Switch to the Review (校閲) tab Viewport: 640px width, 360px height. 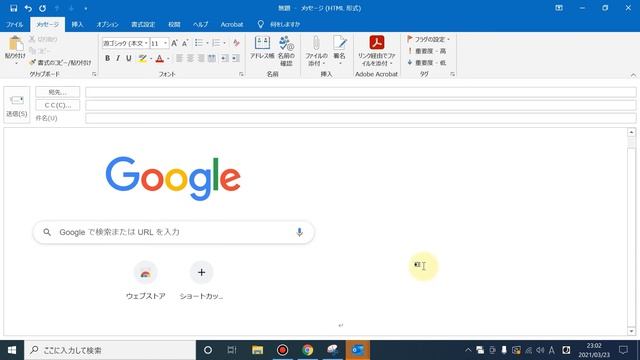click(174, 24)
